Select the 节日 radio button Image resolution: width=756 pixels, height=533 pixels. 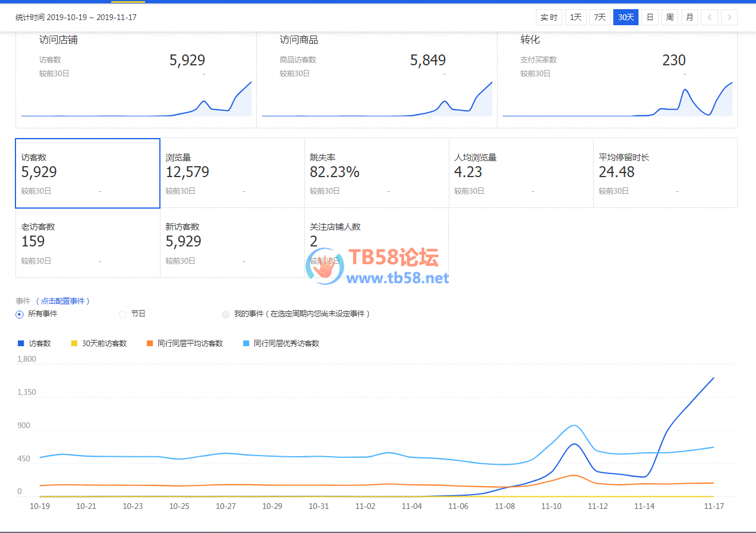(x=123, y=314)
